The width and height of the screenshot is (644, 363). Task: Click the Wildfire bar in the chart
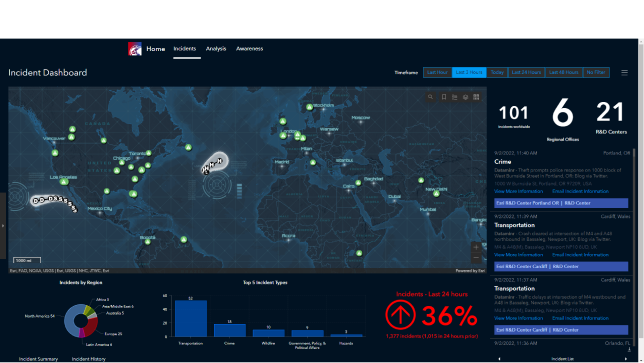click(x=269, y=333)
